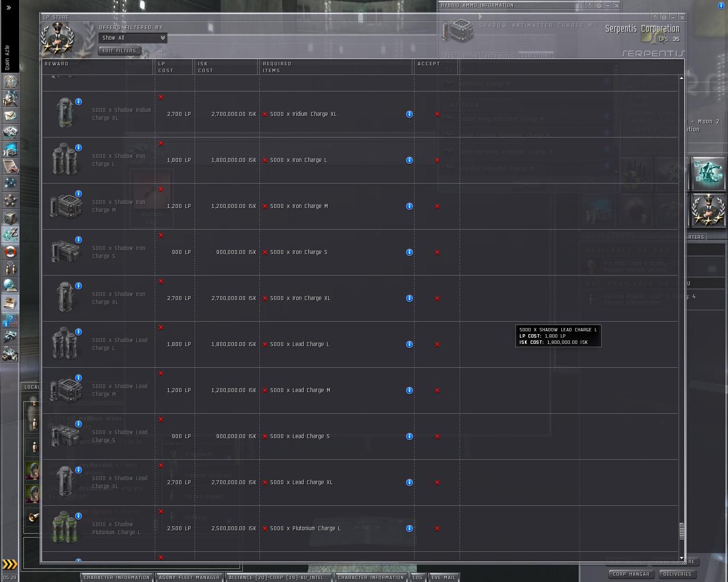The width and height of the screenshot is (728, 582).
Task: Click the offers list scrollbar thumb
Action: coord(681,531)
